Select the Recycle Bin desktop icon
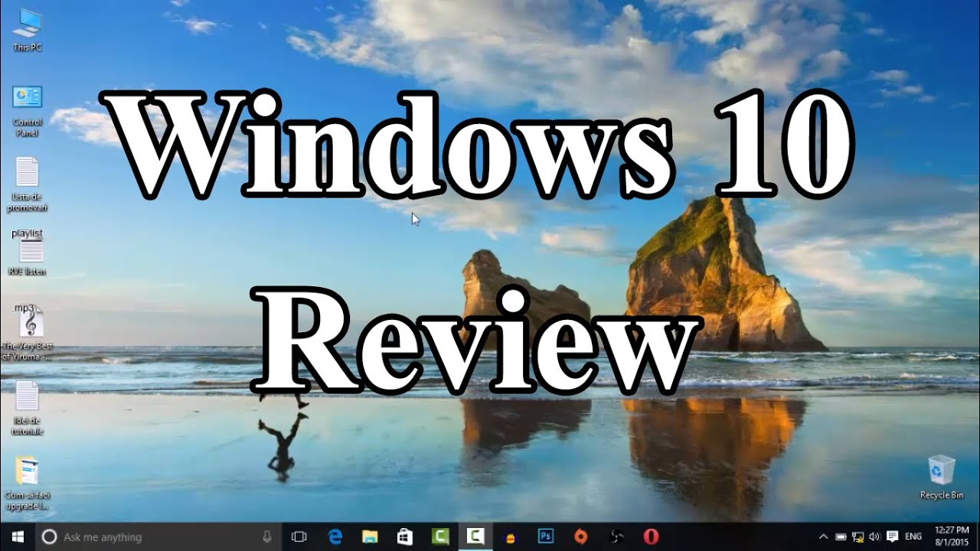The height and width of the screenshot is (551, 980). (942, 477)
